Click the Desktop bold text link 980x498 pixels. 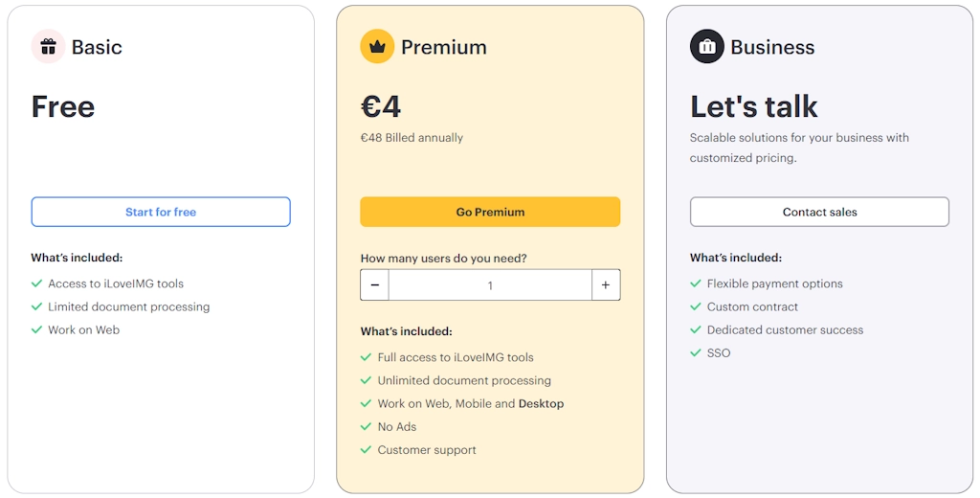541,404
